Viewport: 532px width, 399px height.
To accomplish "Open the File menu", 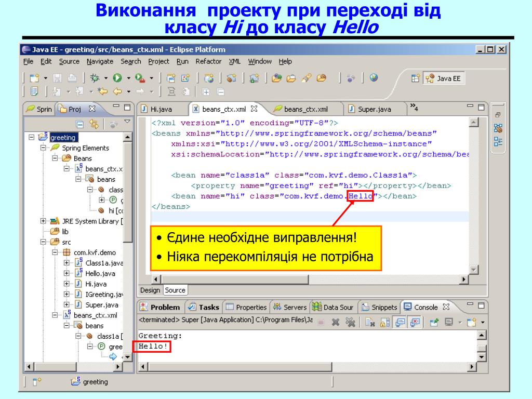I will (x=28, y=61).
